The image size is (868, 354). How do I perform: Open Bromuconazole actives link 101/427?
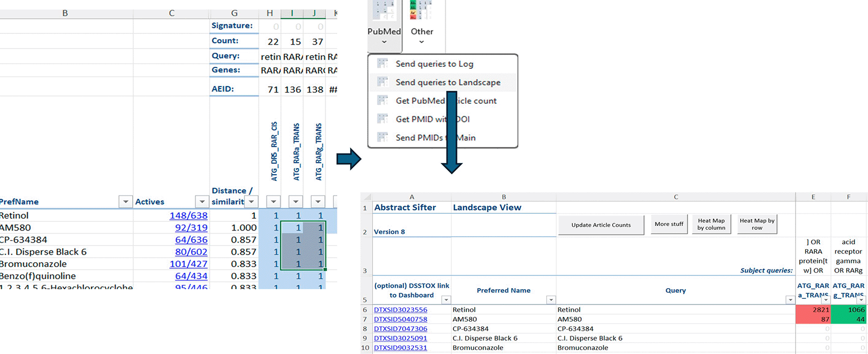(x=188, y=264)
